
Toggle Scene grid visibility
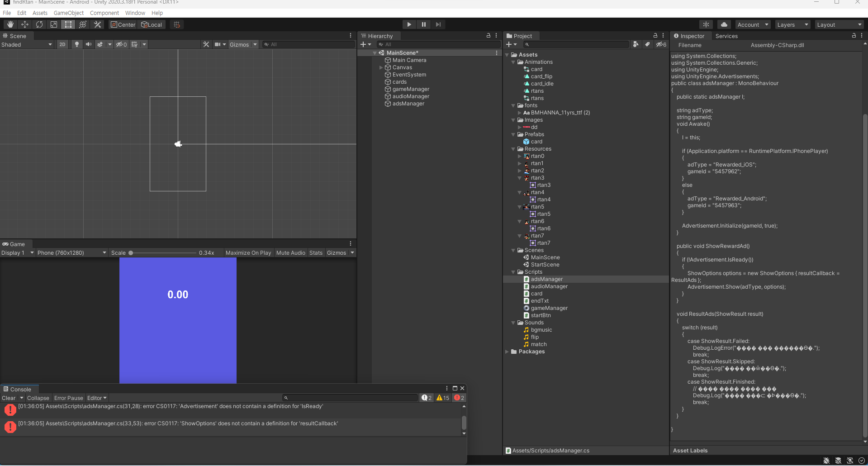pyautogui.click(x=134, y=44)
